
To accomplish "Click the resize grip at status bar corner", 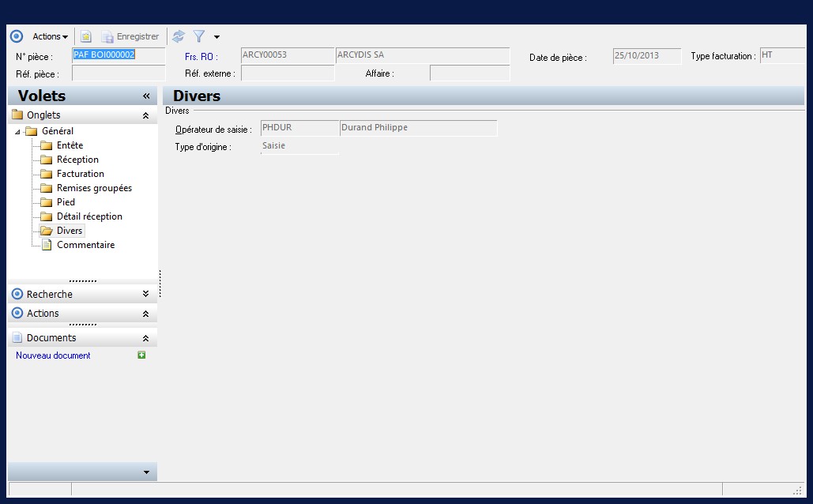I will tap(798, 491).
